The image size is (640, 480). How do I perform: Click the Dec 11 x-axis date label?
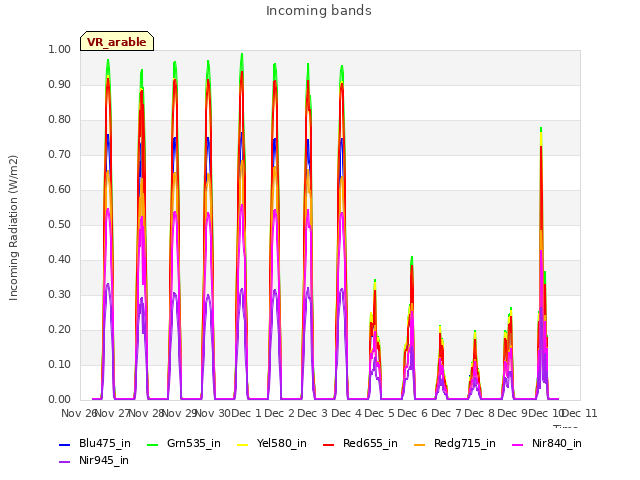tap(580, 413)
